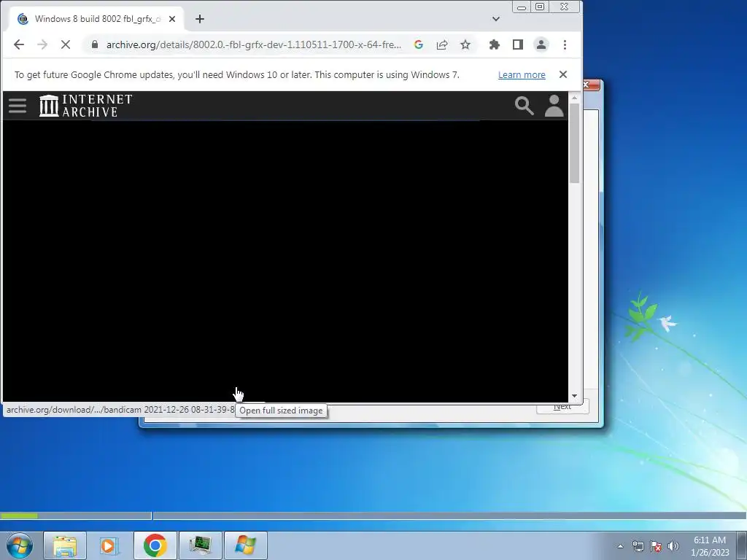Click the Show desktop button
The height and width of the screenshot is (560, 747).
coord(742,545)
